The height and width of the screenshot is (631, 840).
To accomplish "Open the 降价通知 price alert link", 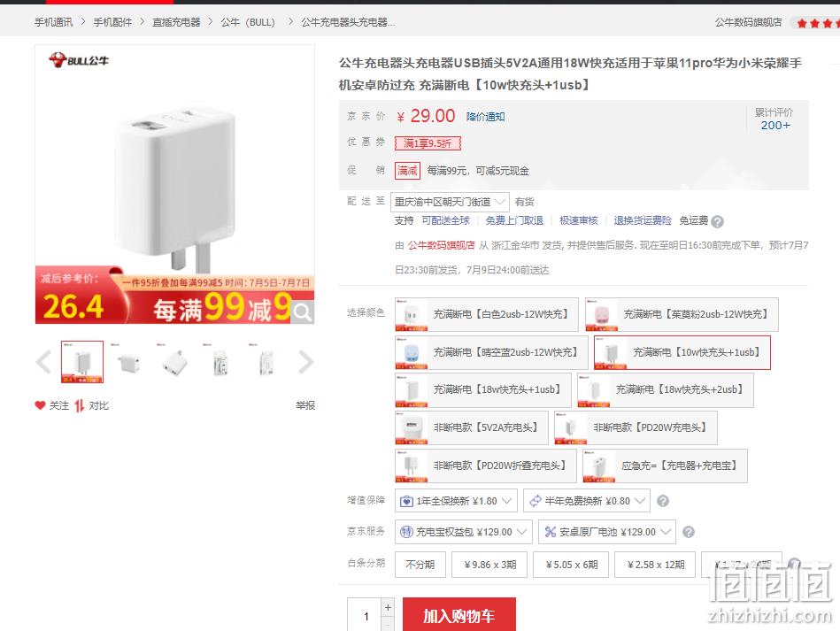I will [x=485, y=117].
